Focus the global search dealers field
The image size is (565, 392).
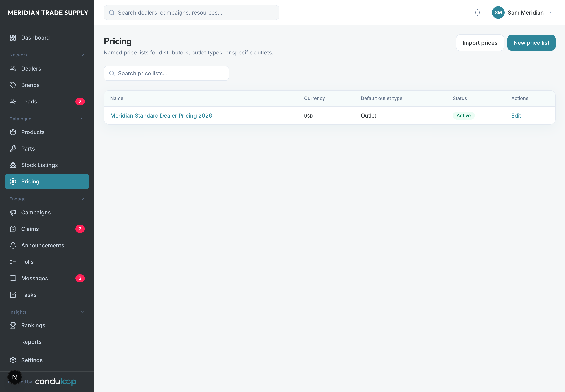click(x=191, y=13)
